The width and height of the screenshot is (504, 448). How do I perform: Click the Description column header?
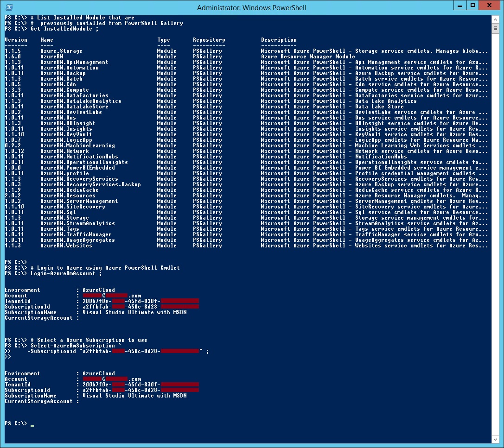click(279, 40)
